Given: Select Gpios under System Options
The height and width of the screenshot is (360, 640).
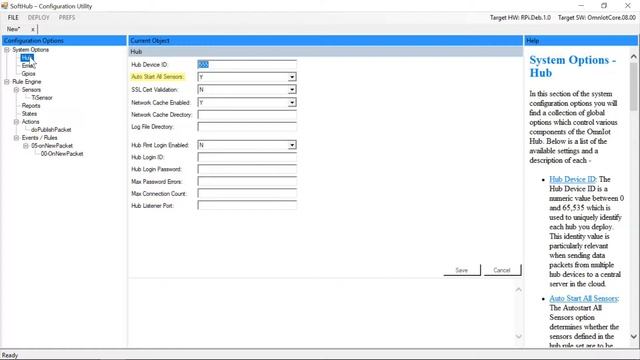Looking at the screenshot, I should tap(29, 73).
